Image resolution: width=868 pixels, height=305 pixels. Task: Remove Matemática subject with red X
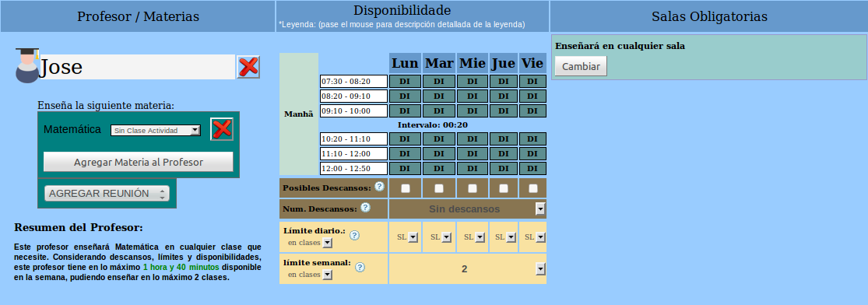coord(222,129)
